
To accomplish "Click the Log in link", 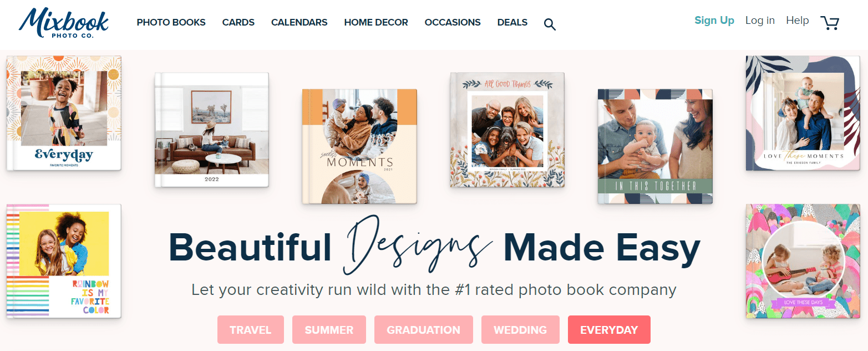I will pyautogui.click(x=760, y=21).
